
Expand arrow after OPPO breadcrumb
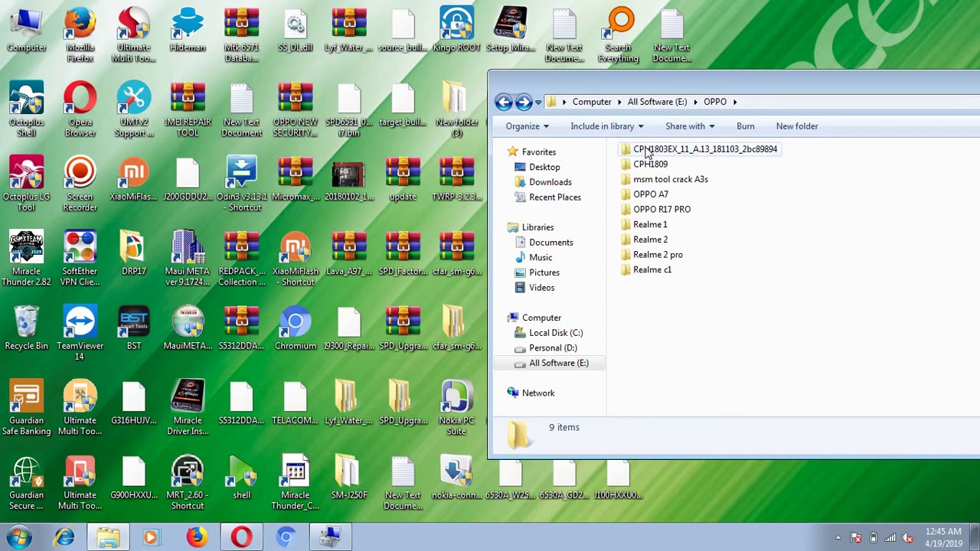(x=735, y=102)
